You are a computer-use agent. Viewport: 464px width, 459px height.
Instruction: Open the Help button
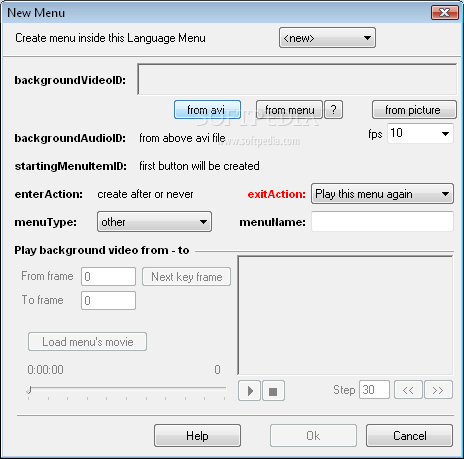[x=197, y=436]
